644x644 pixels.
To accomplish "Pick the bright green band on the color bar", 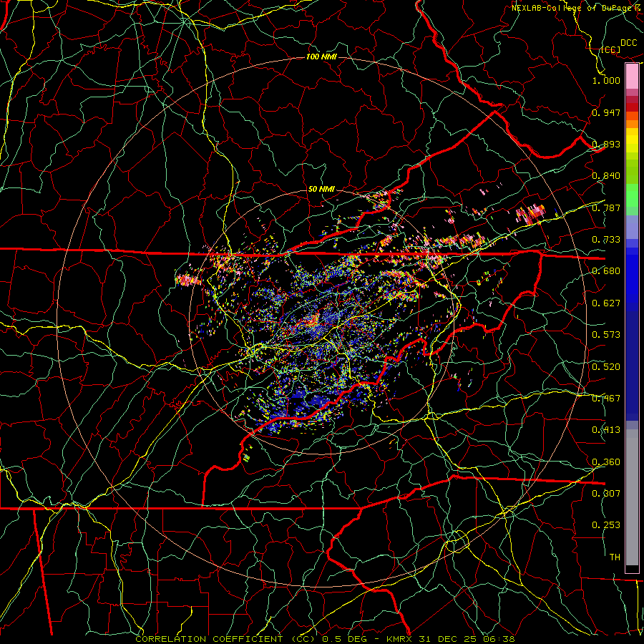I will [632, 196].
